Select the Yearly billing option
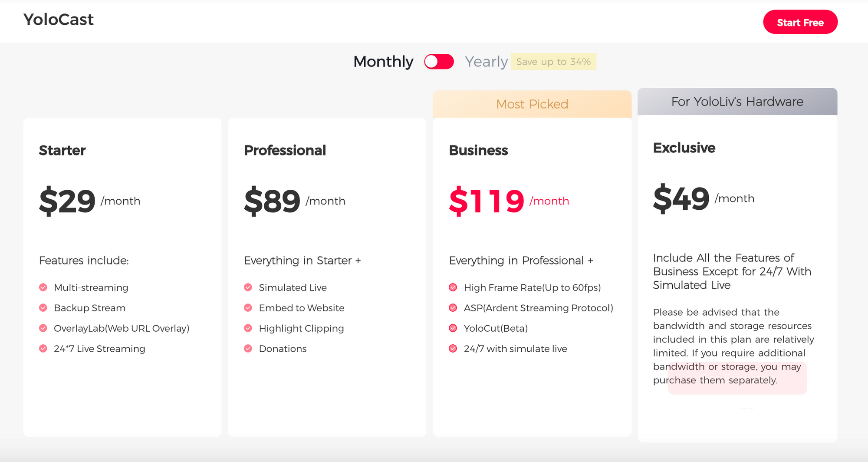 pos(486,62)
